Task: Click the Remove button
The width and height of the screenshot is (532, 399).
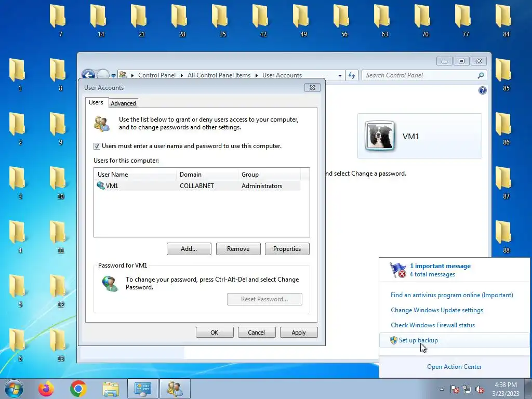Action: coord(238,249)
